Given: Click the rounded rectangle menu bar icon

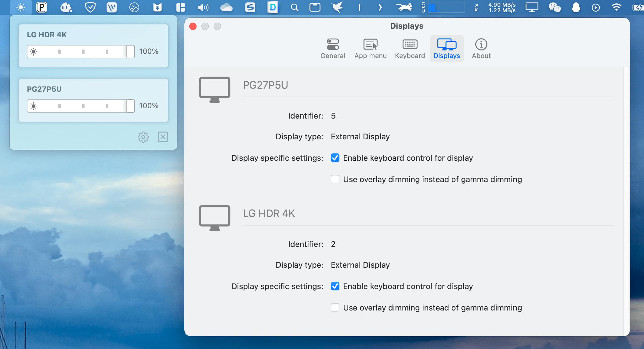Looking at the screenshot, I should coord(315,7).
